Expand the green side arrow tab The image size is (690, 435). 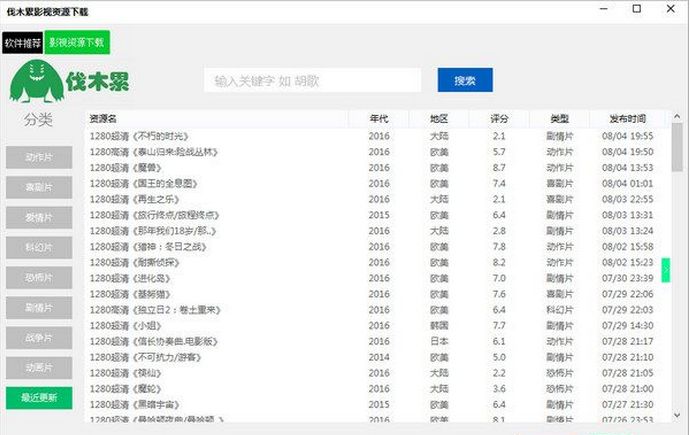666,270
